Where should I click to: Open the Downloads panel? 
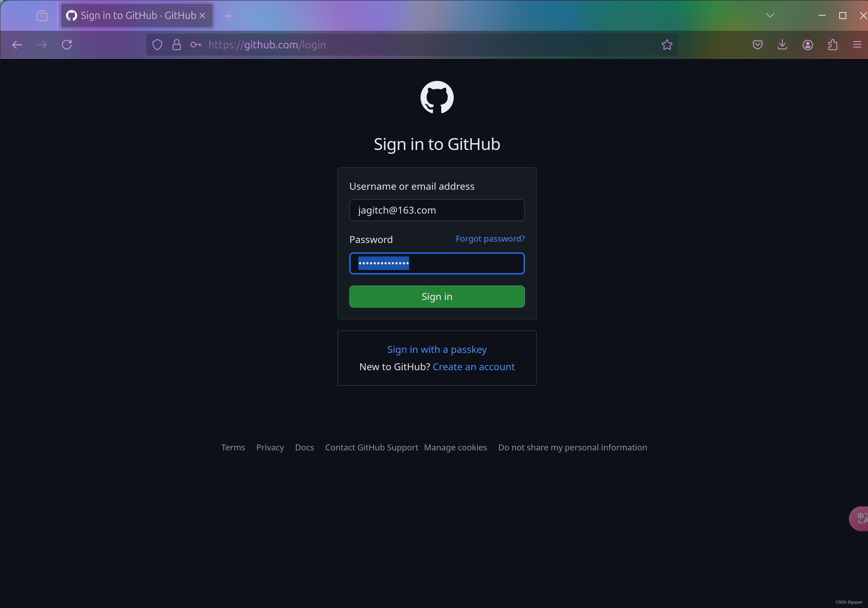tap(783, 45)
